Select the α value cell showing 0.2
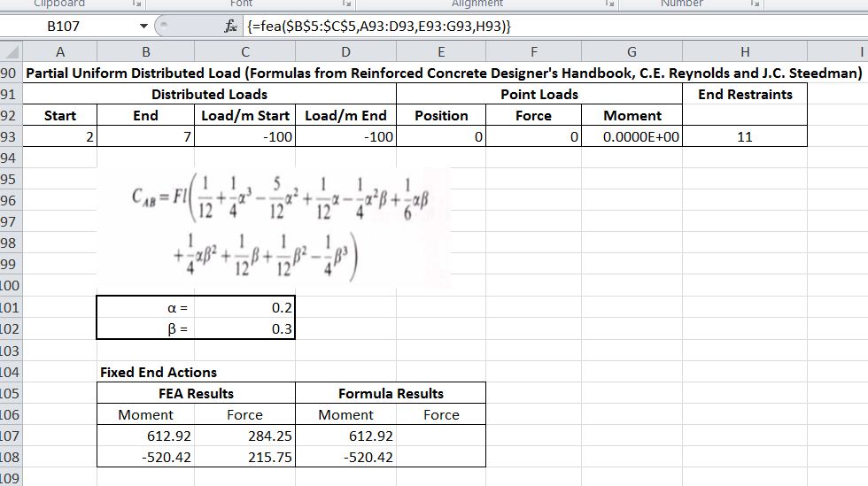868x486 pixels. [x=245, y=309]
